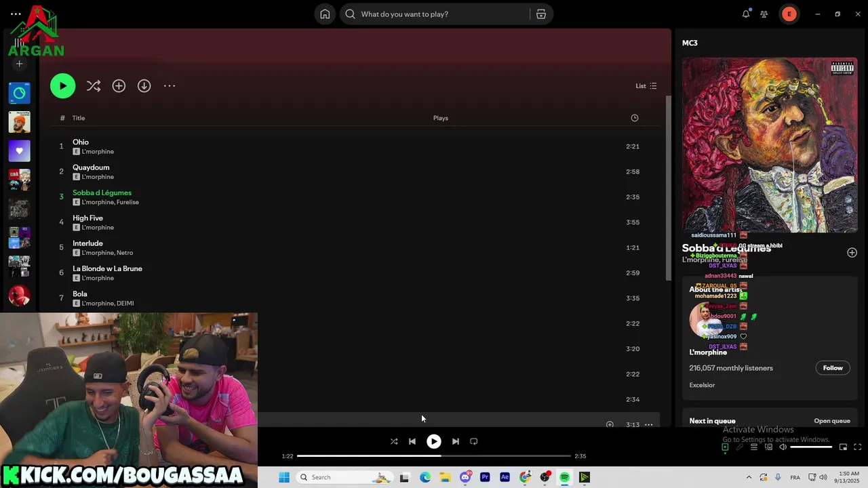Select the track Bola

click(x=355, y=298)
